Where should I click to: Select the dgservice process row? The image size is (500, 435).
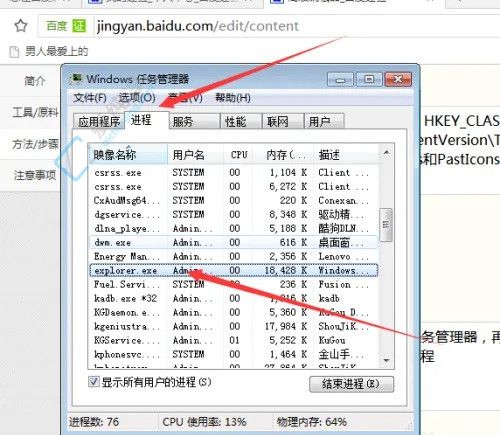pyautogui.click(x=233, y=215)
